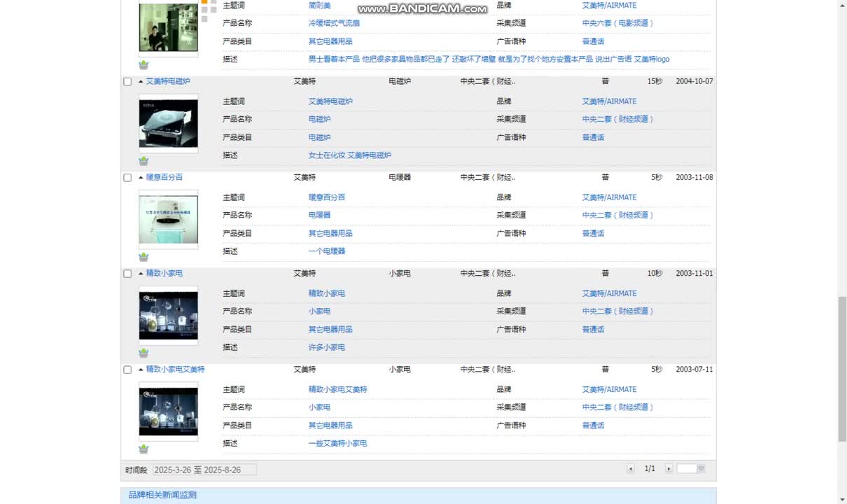Click 普通话 language link in 艾美特电磁炉 details
This screenshot has height=504, width=847.
pos(593,137)
